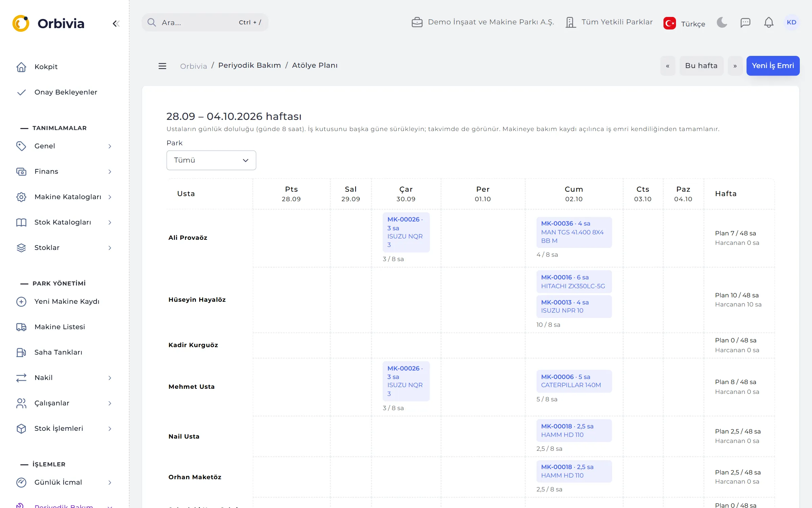Screen dimensions: 812x508
Task: Toggle dark mode moon icon
Action: (722, 22)
